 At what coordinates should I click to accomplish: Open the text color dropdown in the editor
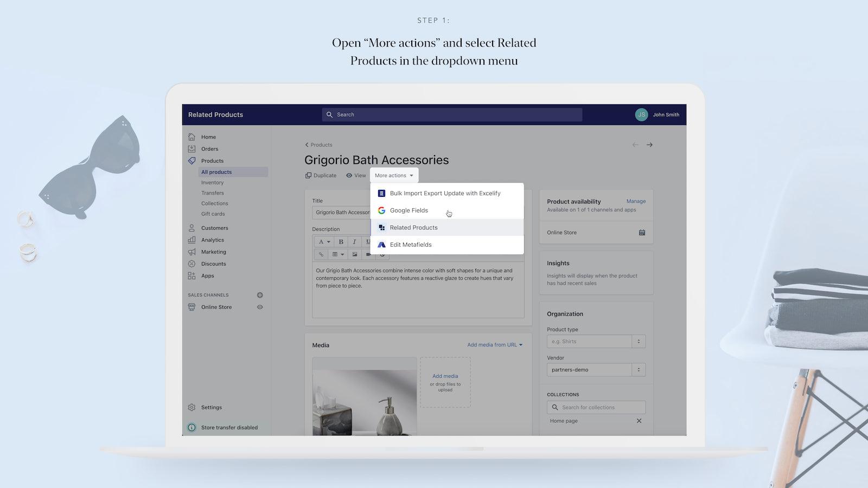coord(324,242)
